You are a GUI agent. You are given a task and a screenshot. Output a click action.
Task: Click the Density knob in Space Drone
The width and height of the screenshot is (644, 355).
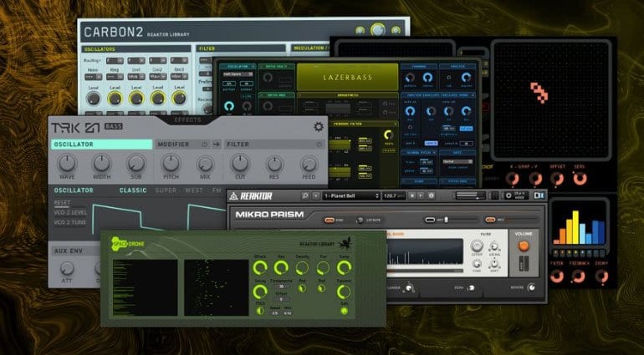pos(302,268)
